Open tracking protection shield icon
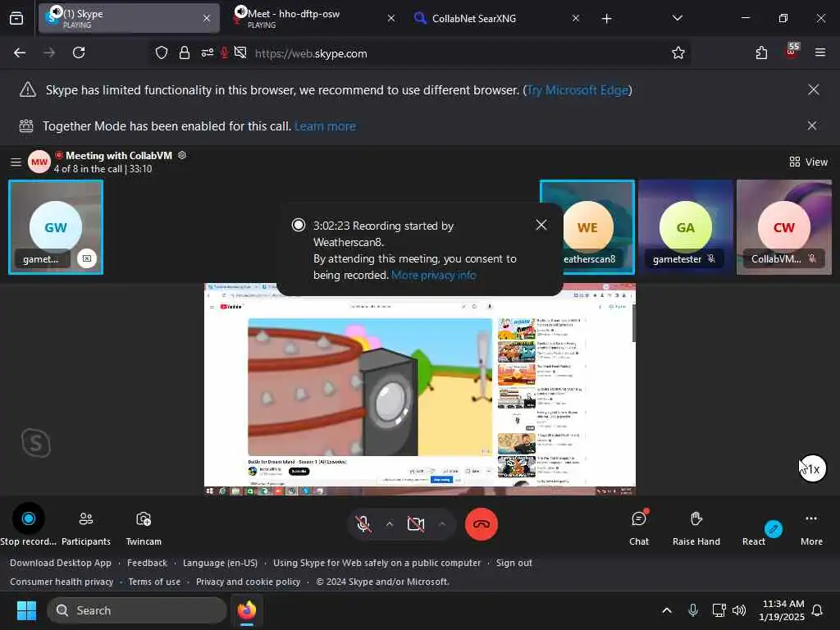This screenshot has height=630, width=840. pos(162,52)
